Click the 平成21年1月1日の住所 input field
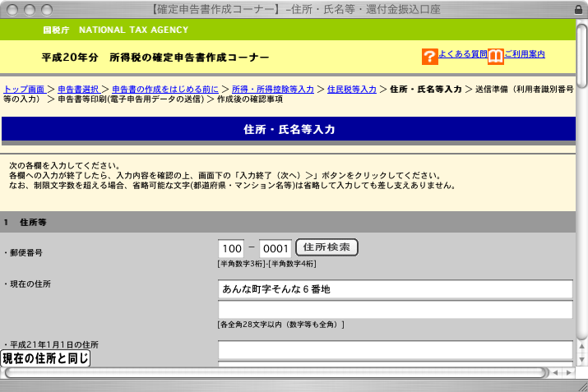This screenshot has width=588, height=392. (x=395, y=350)
